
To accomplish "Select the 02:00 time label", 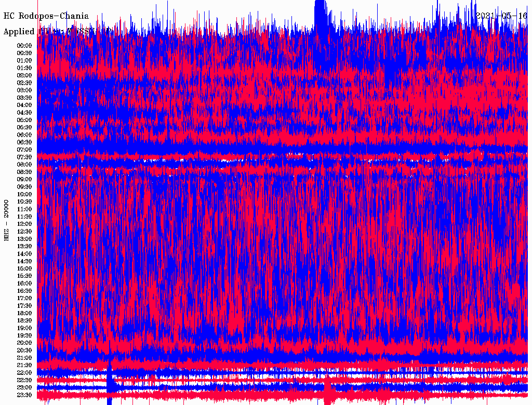I will point(24,75).
